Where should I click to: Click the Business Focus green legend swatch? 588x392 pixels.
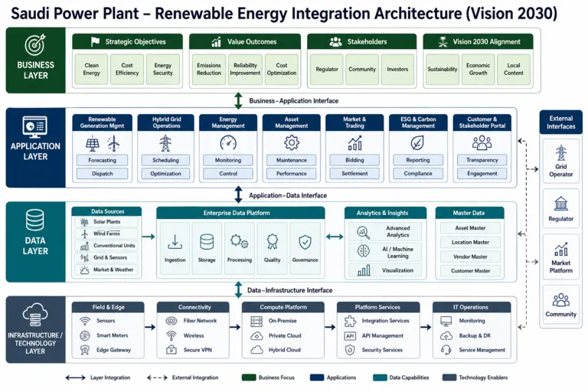coord(249,377)
